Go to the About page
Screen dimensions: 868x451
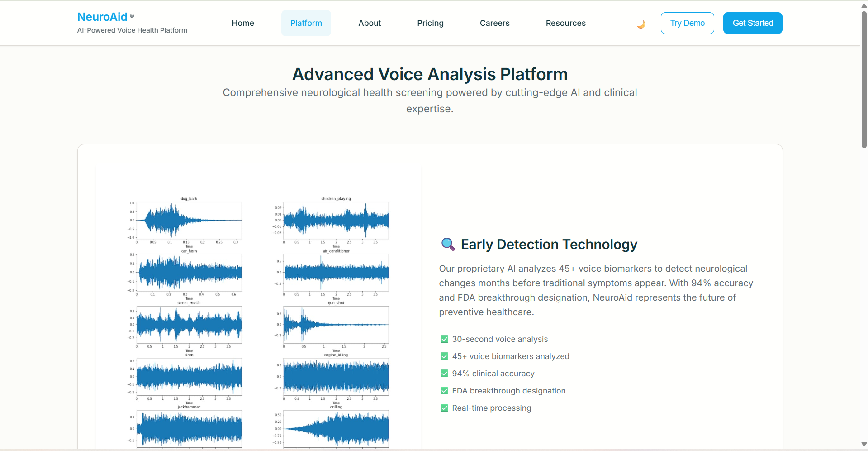pyautogui.click(x=370, y=23)
